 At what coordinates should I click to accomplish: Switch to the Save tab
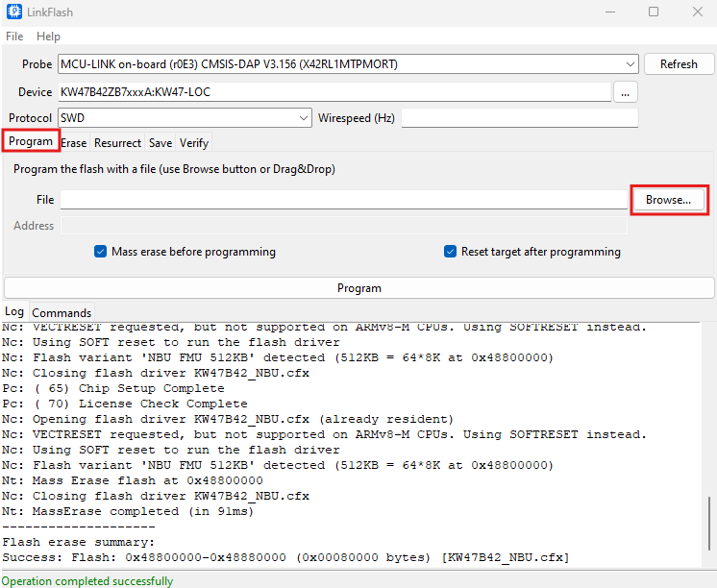point(161,143)
